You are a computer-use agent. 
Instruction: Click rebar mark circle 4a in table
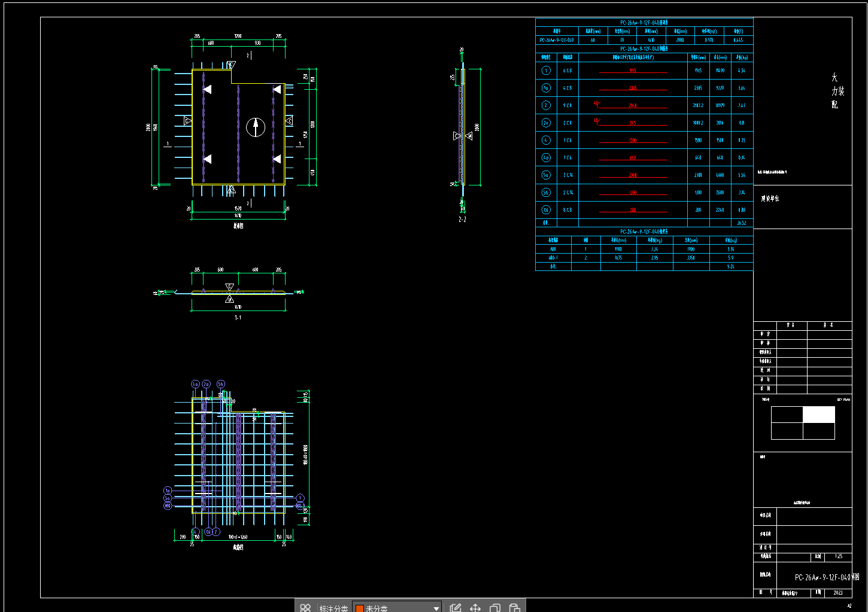(546, 158)
